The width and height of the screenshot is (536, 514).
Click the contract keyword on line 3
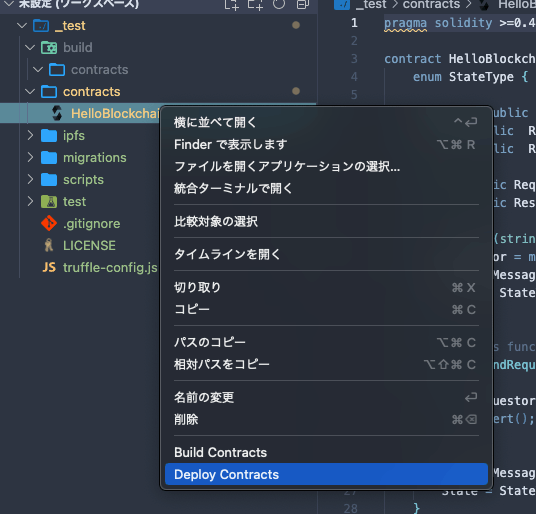point(413,59)
